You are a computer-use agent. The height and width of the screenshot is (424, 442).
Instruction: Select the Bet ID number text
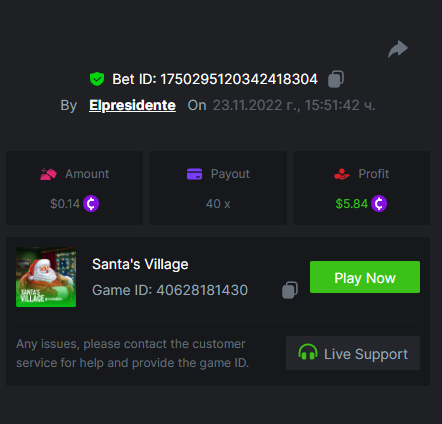point(239,79)
